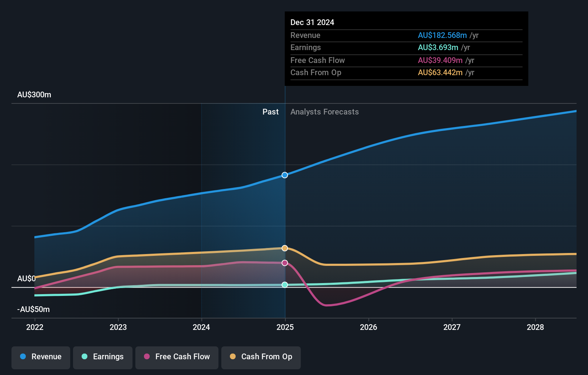Click the 2024 x-axis label
Image resolution: width=588 pixels, height=375 pixels.
point(201,327)
